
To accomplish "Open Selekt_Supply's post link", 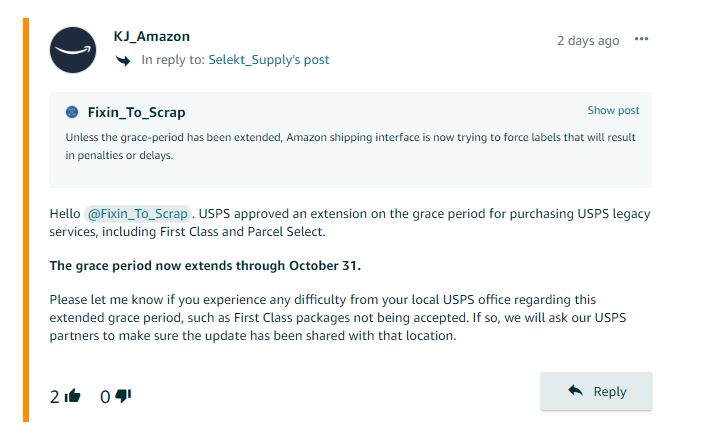I will coord(268,60).
